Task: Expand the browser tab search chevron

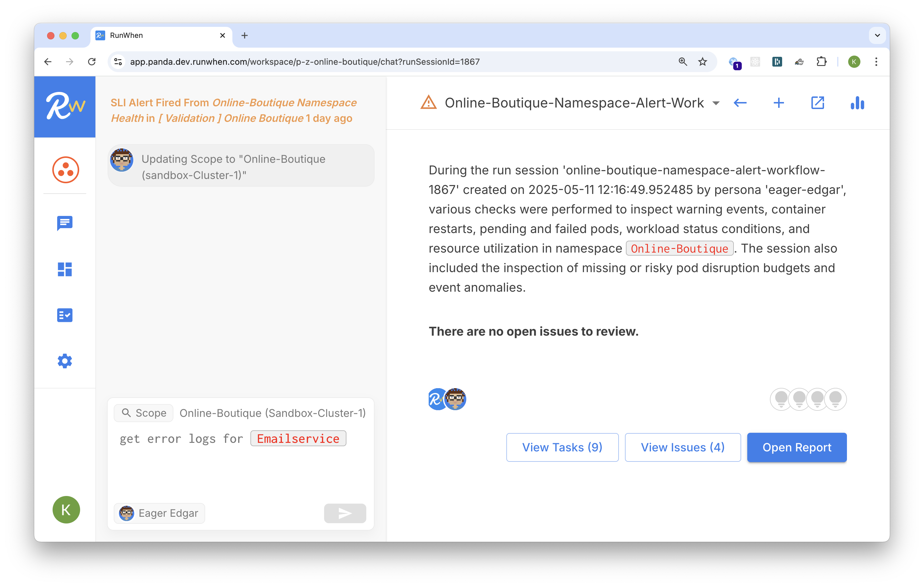Action: tap(877, 35)
